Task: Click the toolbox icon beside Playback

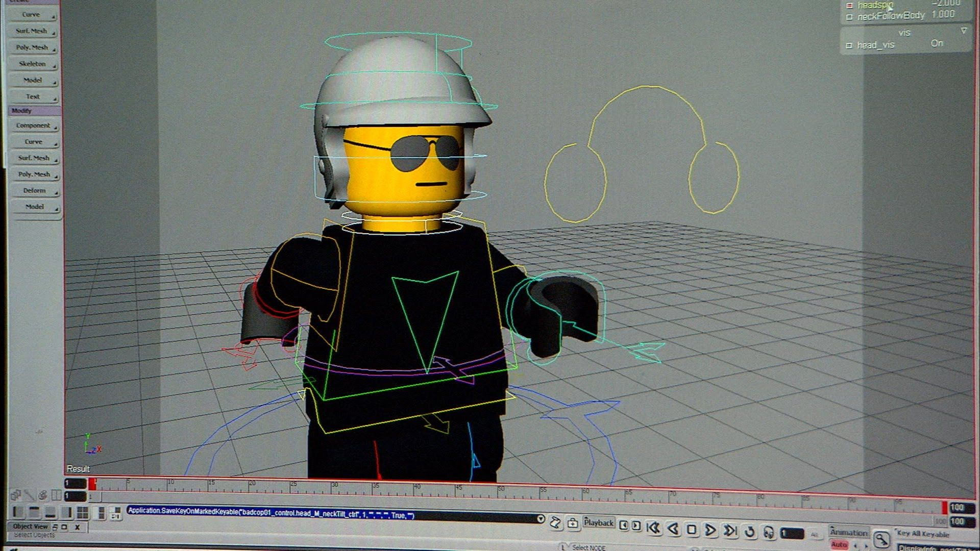Action: pos(573,523)
